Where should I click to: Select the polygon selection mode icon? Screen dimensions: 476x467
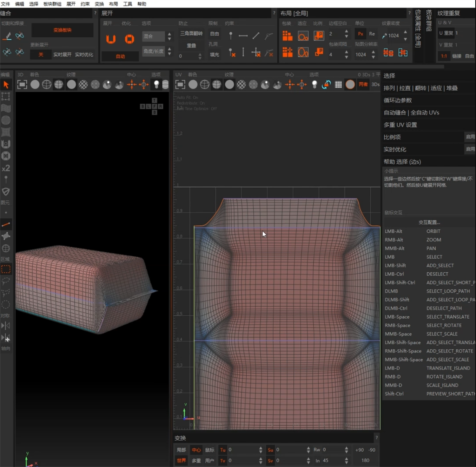pos(6,236)
